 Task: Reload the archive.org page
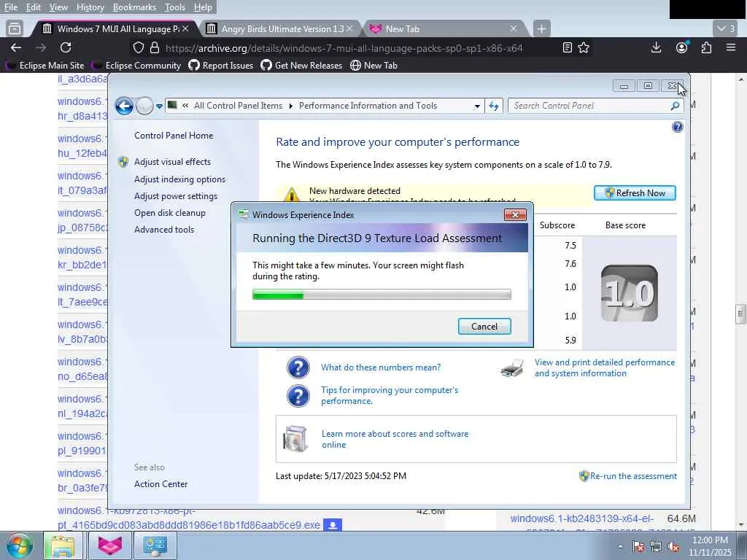coord(66,47)
